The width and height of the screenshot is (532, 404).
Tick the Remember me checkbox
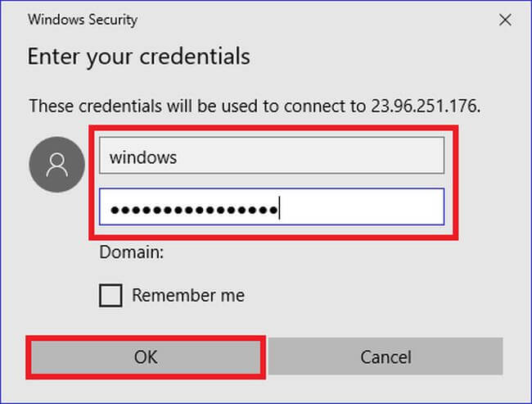[x=110, y=295]
